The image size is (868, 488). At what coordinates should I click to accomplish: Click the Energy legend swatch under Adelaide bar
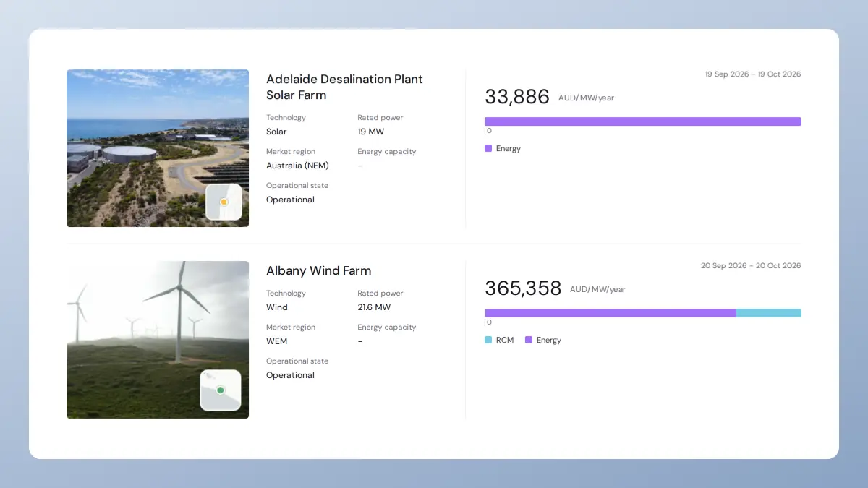(488, 148)
